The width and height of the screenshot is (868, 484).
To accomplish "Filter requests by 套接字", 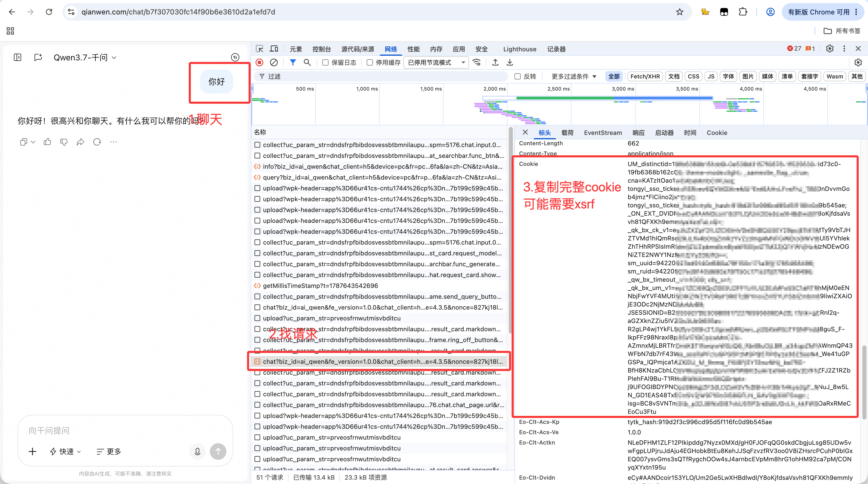I will 809,77.
